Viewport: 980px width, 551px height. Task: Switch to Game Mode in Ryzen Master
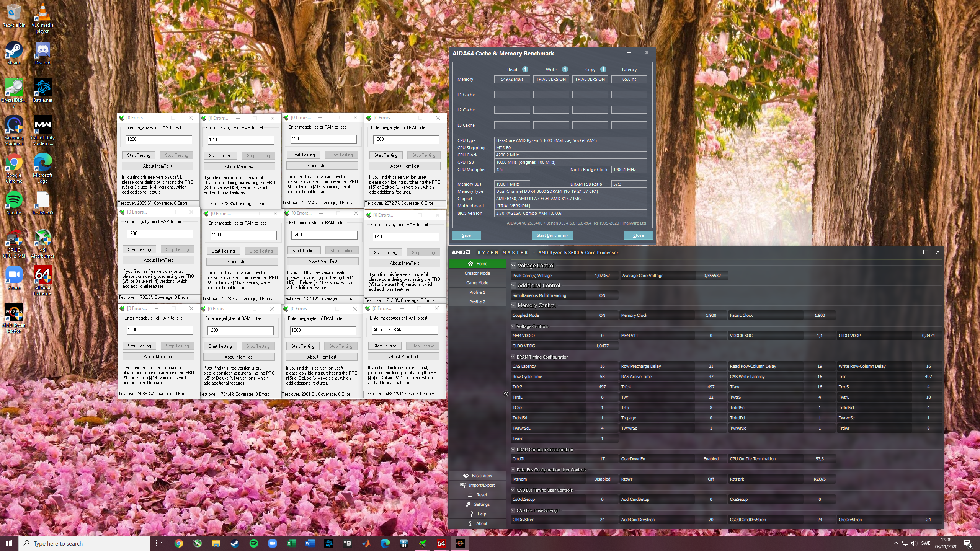pos(477,283)
